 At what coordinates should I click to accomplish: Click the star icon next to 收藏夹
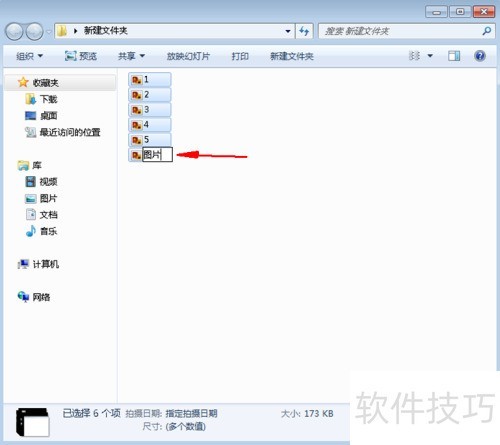(x=23, y=82)
